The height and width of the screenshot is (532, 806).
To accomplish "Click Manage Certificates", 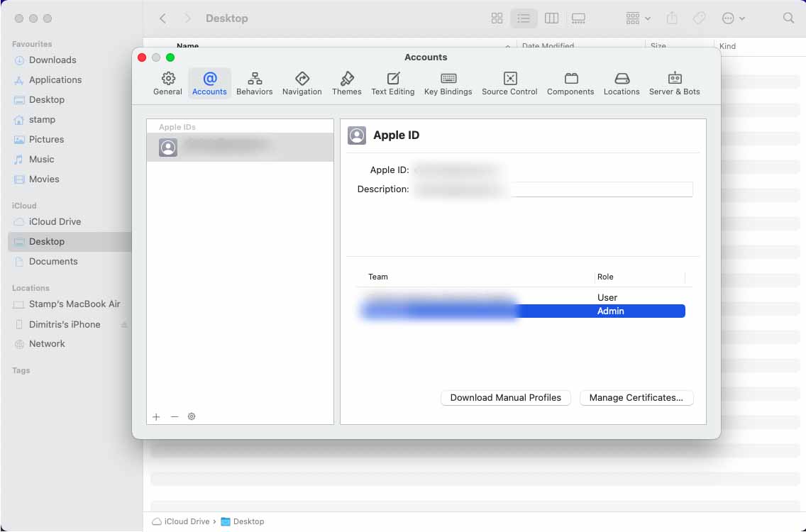I will click(636, 398).
